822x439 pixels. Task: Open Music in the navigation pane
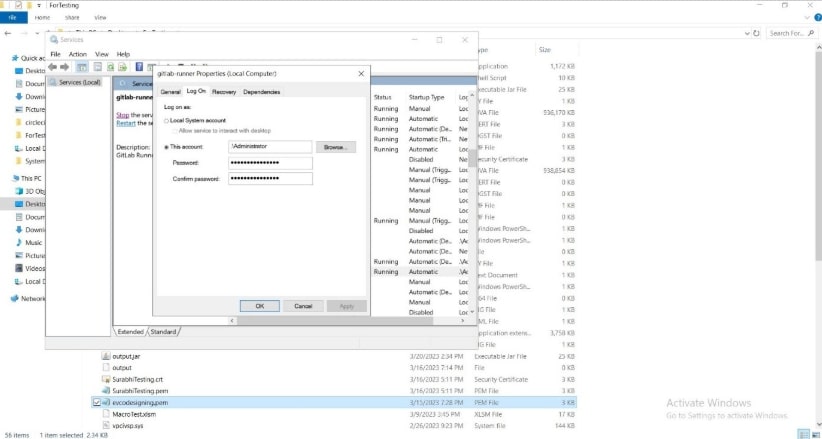pyautogui.click(x=29, y=243)
